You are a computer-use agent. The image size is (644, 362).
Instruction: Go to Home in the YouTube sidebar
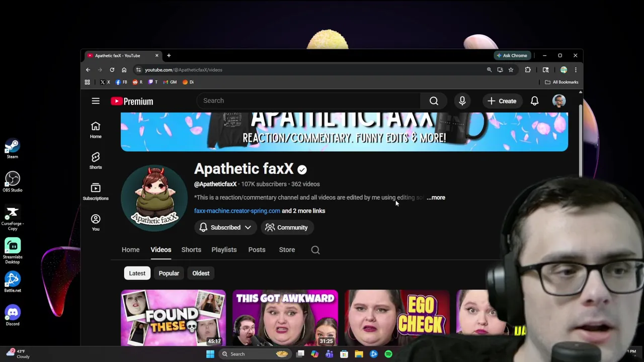96,130
